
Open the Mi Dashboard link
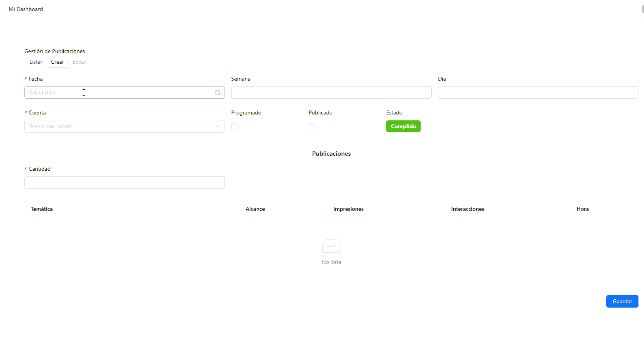click(26, 9)
